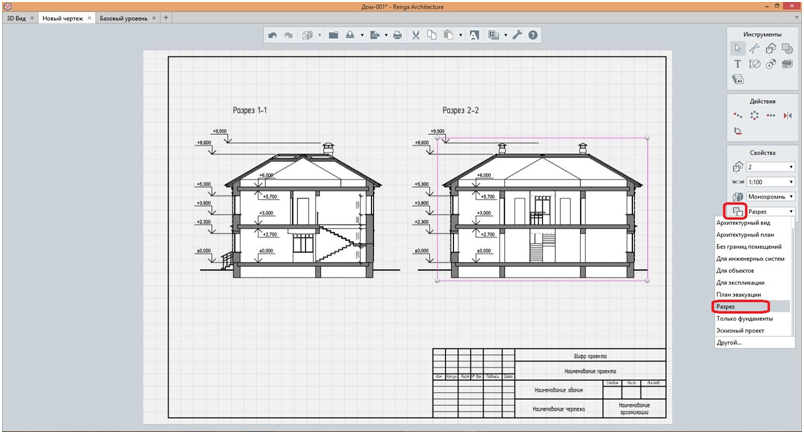Open text styles 'A' icon
The image size is (804, 434).
click(x=474, y=35)
